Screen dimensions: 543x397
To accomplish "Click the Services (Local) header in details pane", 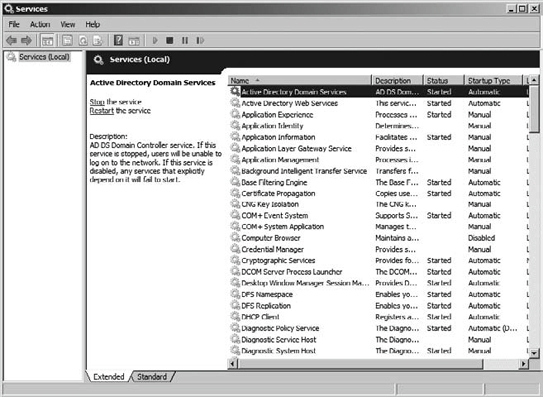I will (140, 59).
